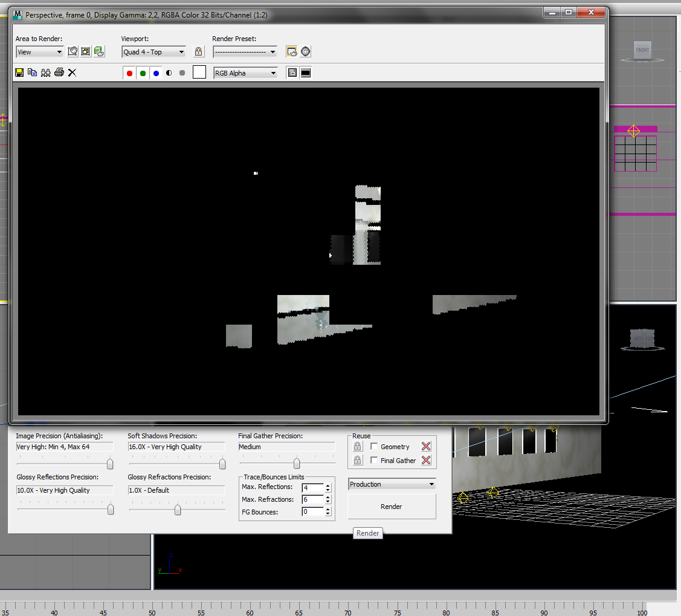Open the Viewport Quad 4 - Top dropdown
The width and height of the screenshot is (681, 616).
[153, 52]
